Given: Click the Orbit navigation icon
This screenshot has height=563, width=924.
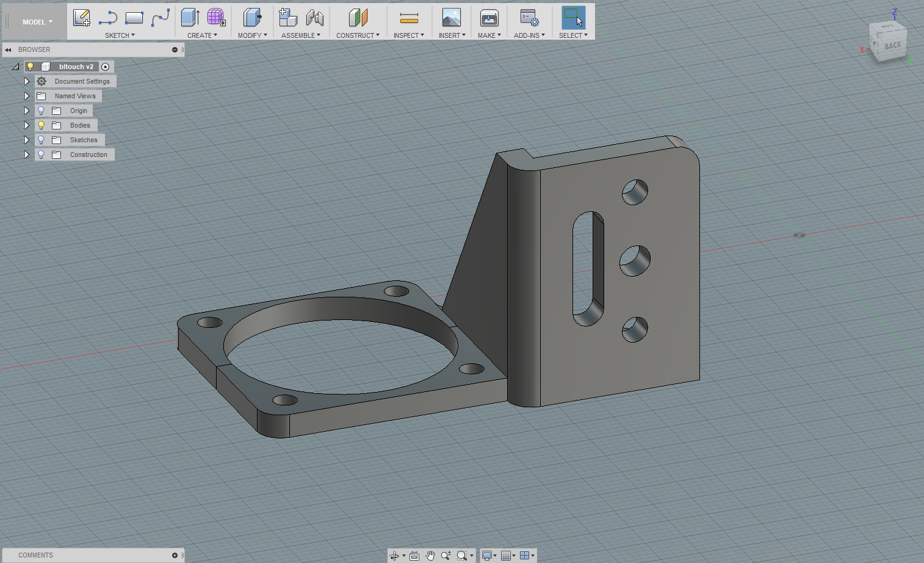Looking at the screenshot, I should pos(394,556).
